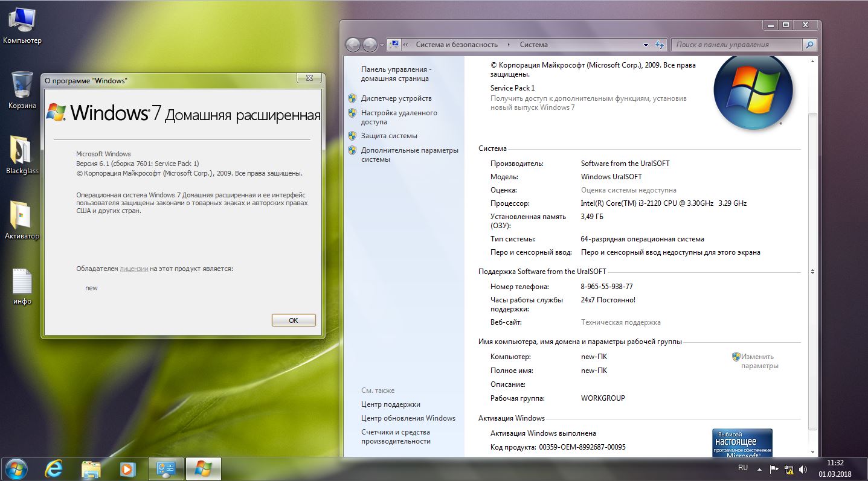The height and width of the screenshot is (481, 868).
Task: Click the RU language indicator
Action: pos(743,468)
